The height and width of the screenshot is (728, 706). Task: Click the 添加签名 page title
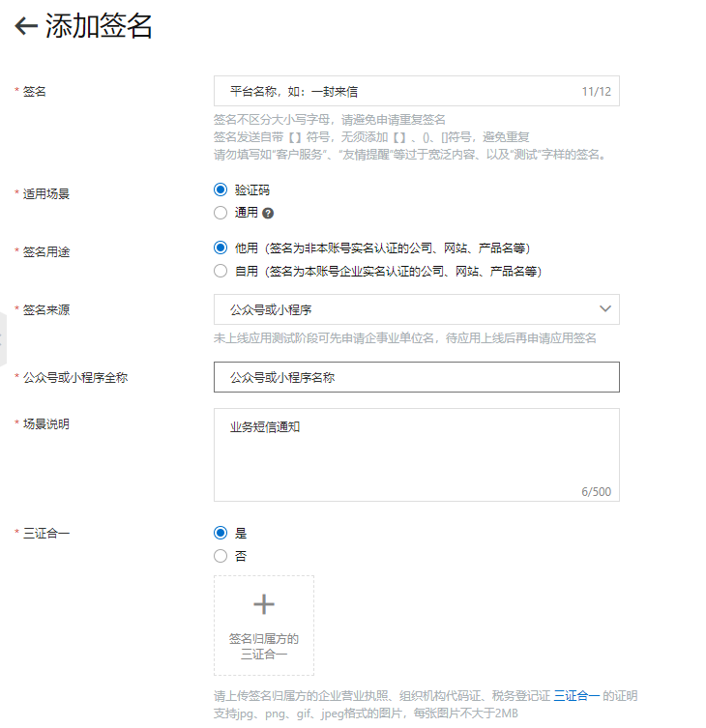(99, 25)
